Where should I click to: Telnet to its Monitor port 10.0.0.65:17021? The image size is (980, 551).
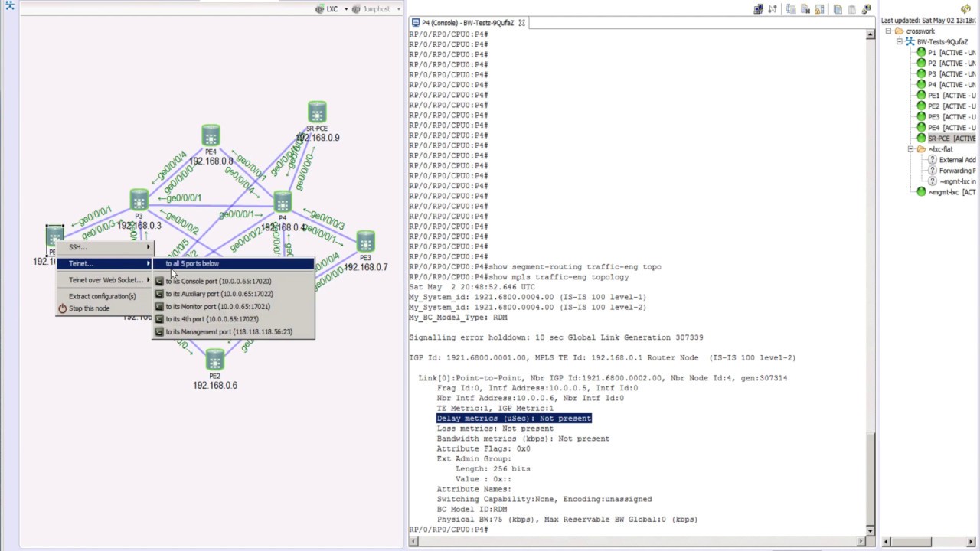tap(234, 306)
